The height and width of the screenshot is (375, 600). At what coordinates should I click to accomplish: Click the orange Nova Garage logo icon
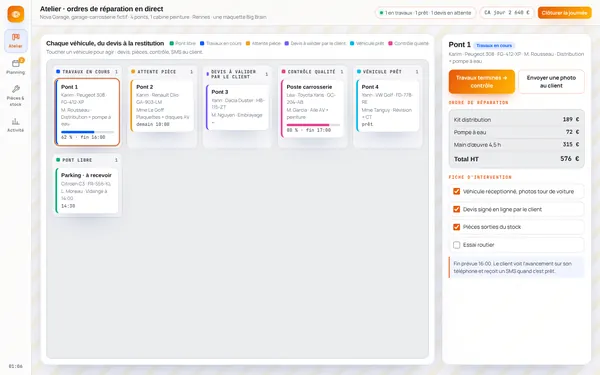pos(16,14)
